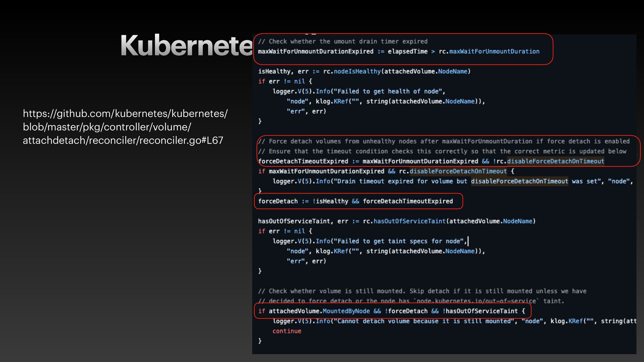The width and height of the screenshot is (644, 362).
Task: Open the github.com kubernetes reconciler.go link
Action: coord(125,127)
